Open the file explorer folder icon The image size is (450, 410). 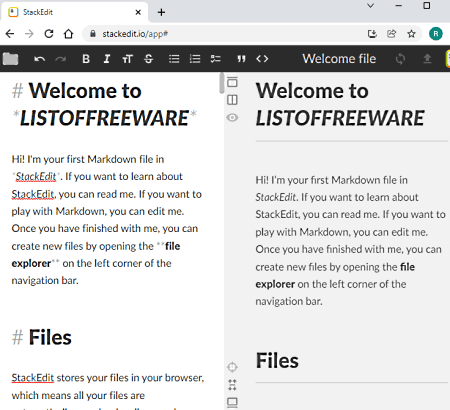(x=10, y=59)
